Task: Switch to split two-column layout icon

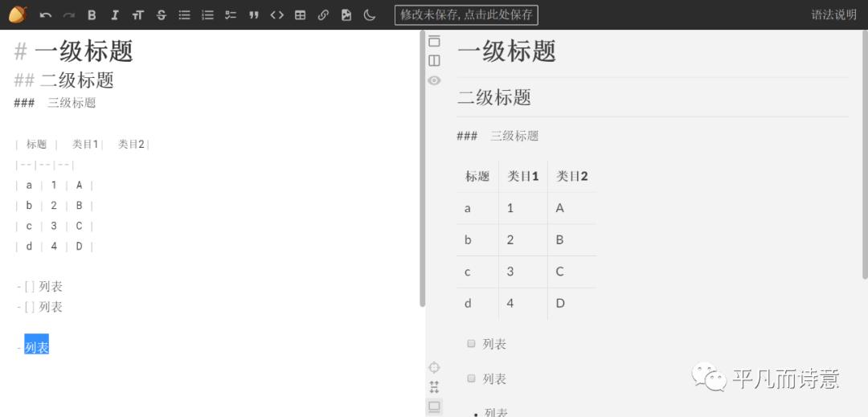Action: pyautogui.click(x=435, y=61)
